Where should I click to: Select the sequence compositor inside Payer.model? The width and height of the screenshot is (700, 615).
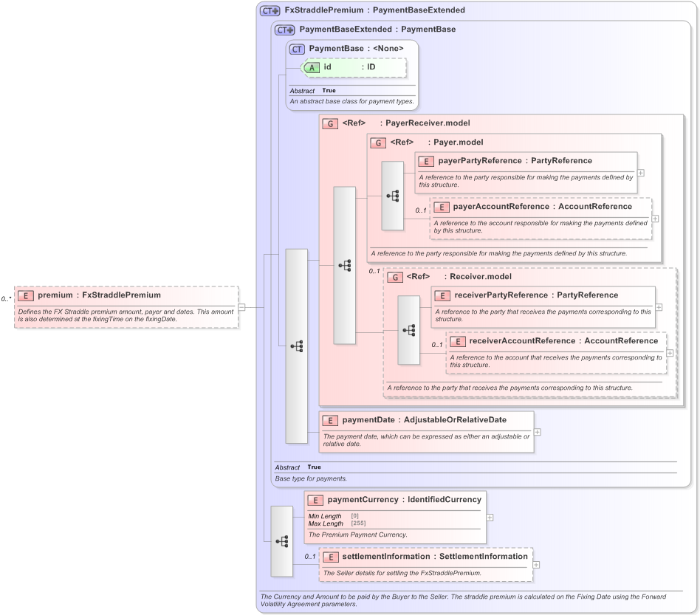pos(392,196)
